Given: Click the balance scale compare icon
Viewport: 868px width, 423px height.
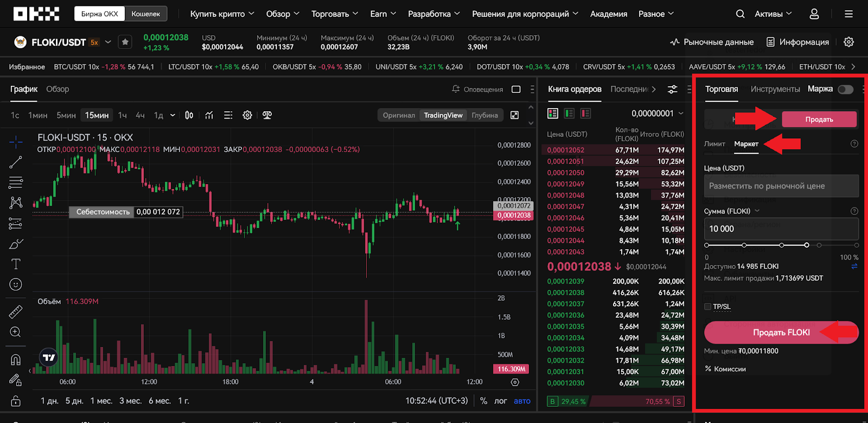Looking at the screenshot, I should (x=267, y=115).
